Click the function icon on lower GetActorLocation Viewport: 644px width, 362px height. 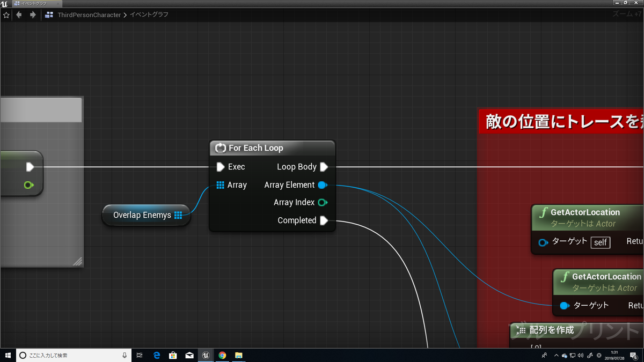(x=565, y=277)
